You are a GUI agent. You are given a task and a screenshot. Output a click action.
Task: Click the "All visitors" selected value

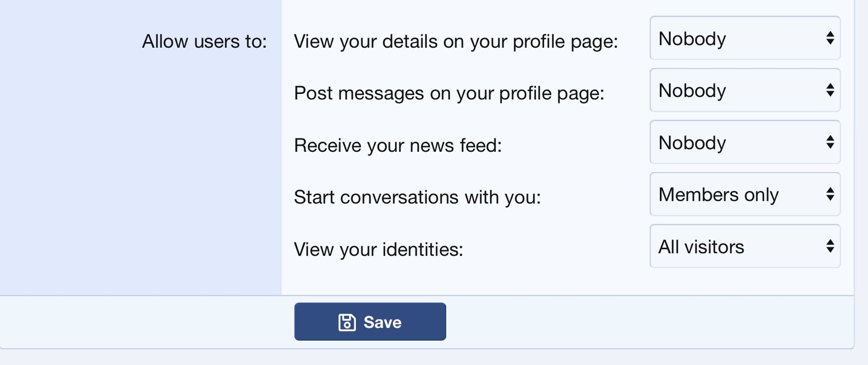[701, 247]
